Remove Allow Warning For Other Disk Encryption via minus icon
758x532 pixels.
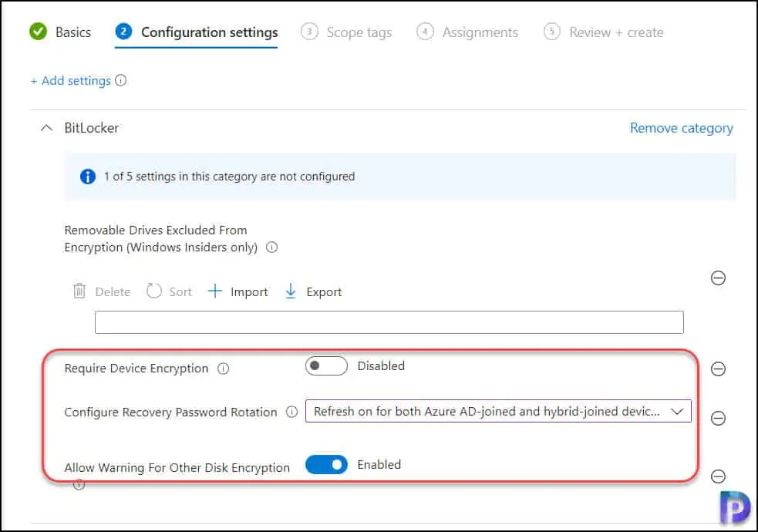718,476
